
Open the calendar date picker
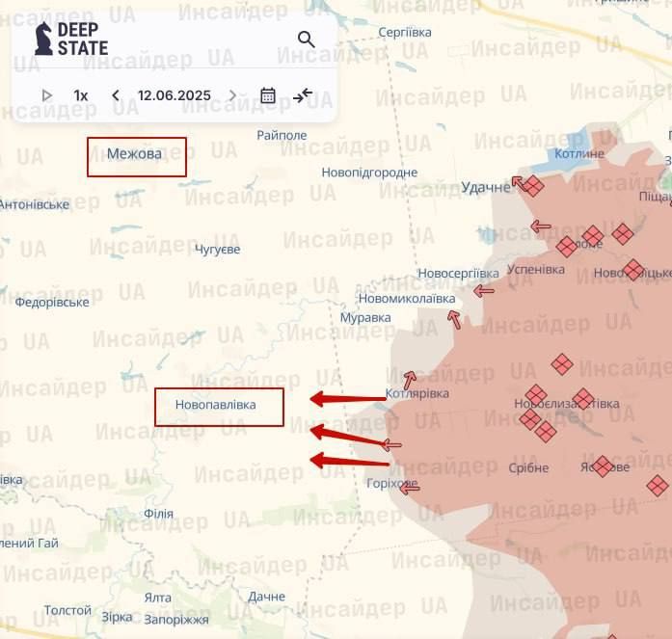point(268,95)
